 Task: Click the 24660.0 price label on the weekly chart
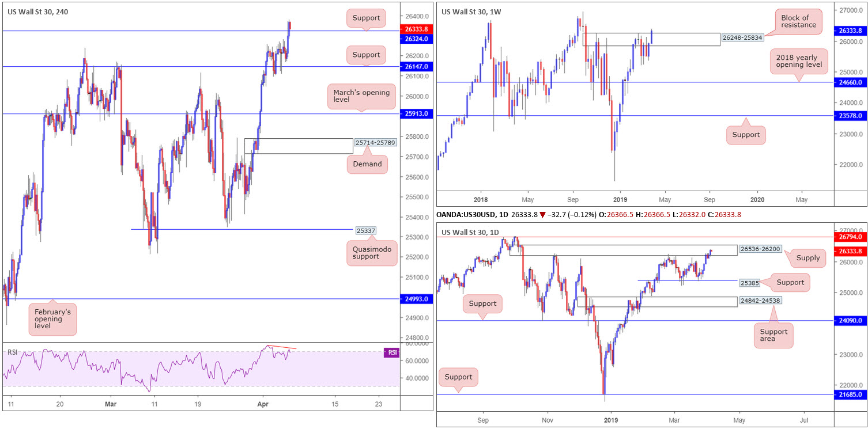851,82
